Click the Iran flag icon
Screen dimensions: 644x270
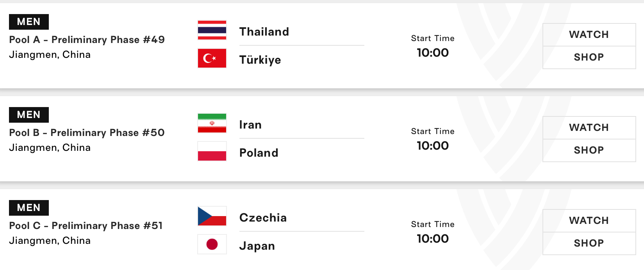[212, 123]
